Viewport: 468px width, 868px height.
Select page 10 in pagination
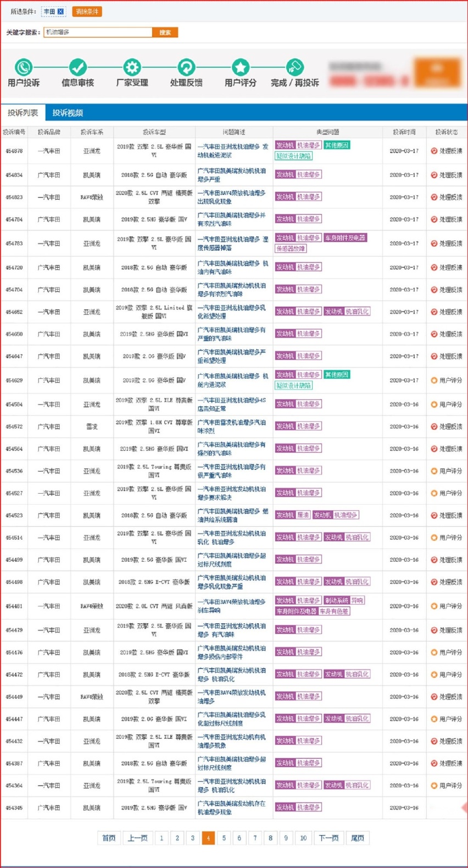click(303, 838)
